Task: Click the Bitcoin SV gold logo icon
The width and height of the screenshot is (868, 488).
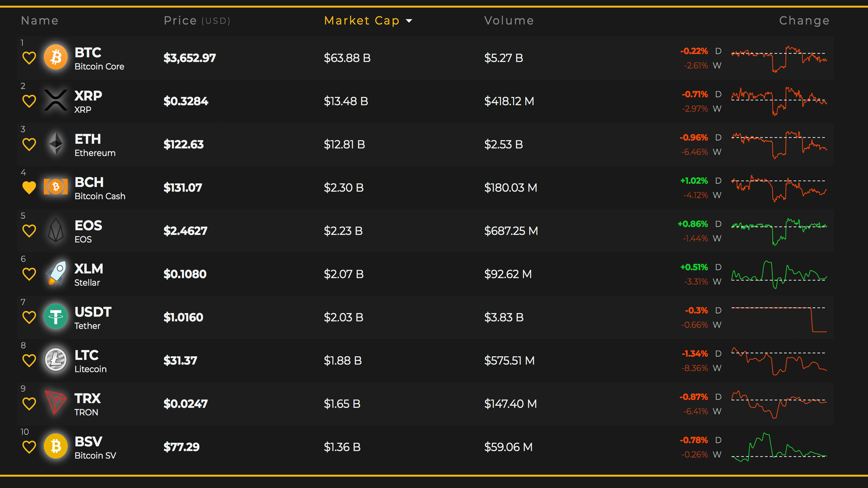Action: pos(56,446)
